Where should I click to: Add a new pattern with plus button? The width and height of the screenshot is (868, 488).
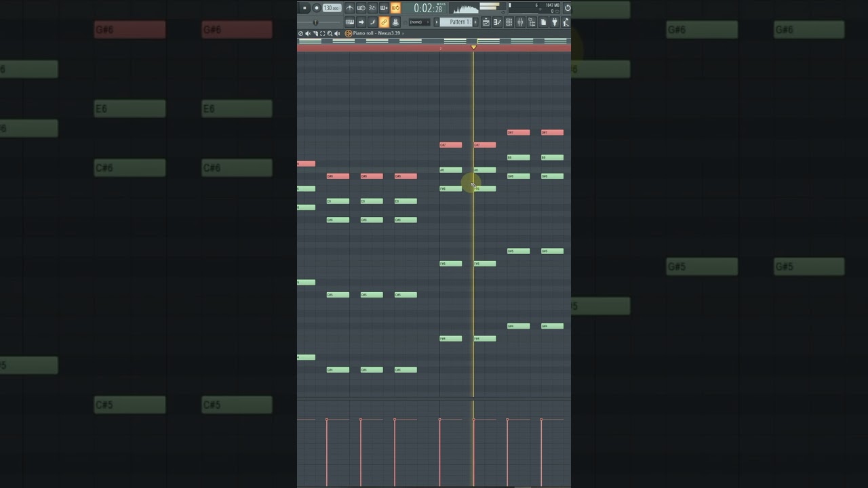point(475,22)
